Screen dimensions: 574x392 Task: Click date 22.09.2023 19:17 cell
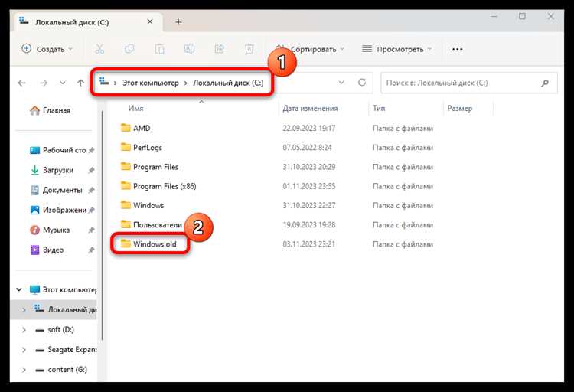309,128
